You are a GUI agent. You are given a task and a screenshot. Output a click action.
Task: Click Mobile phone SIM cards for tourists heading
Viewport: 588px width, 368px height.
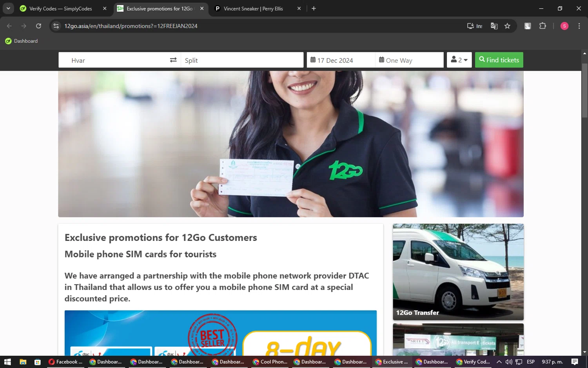(x=140, y=254)
